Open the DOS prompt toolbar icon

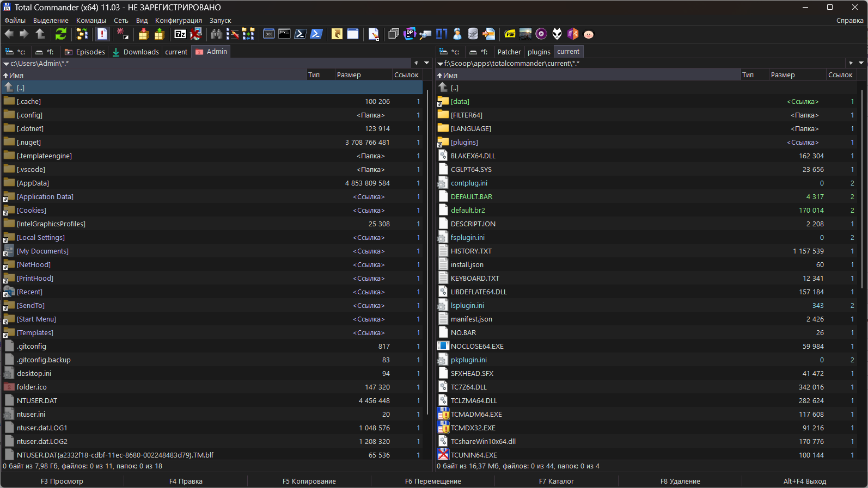pos(269,34)
